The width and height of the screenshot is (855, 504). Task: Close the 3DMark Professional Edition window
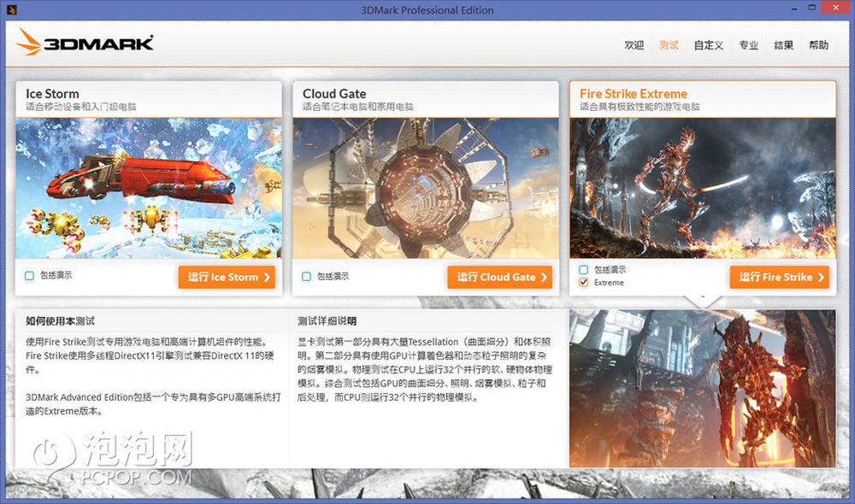pyautogui.click(x=837, y=8)
